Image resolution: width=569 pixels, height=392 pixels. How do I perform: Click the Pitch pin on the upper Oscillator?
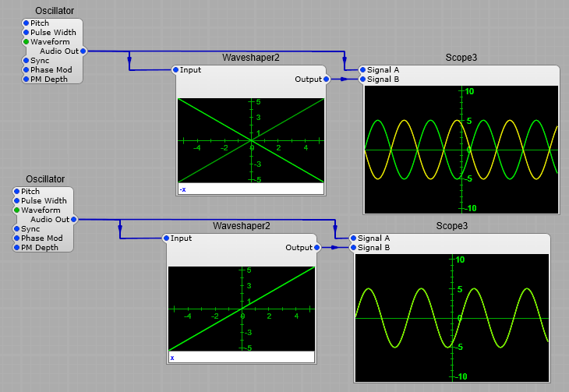click(x=26, y=23)
